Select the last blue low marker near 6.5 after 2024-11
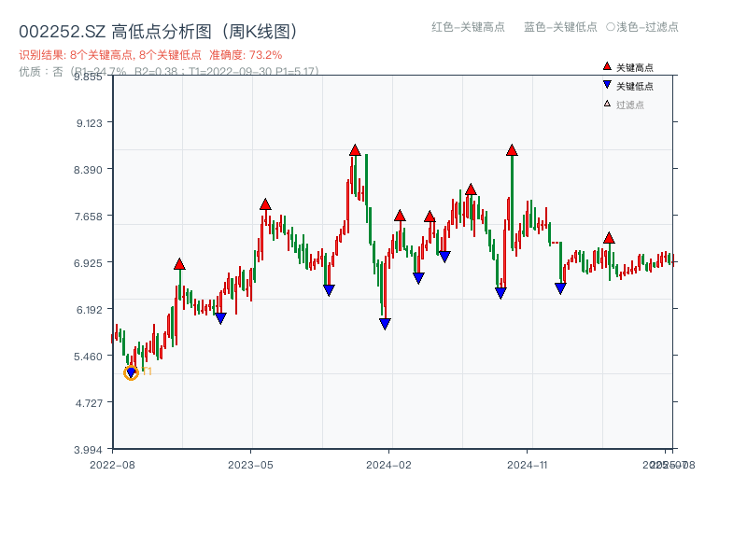 point(561,288)
